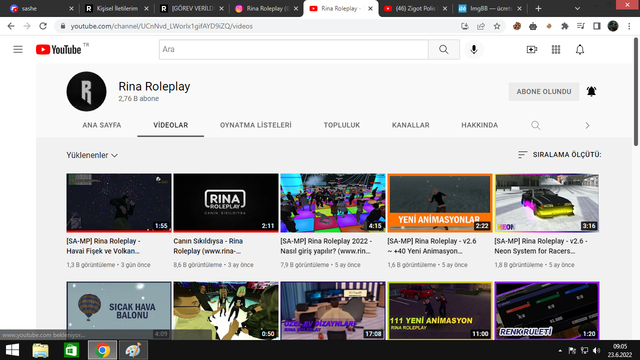Open the Windows Start button
The height and width of the screenshot is (360, 640).
click(12, 350)
